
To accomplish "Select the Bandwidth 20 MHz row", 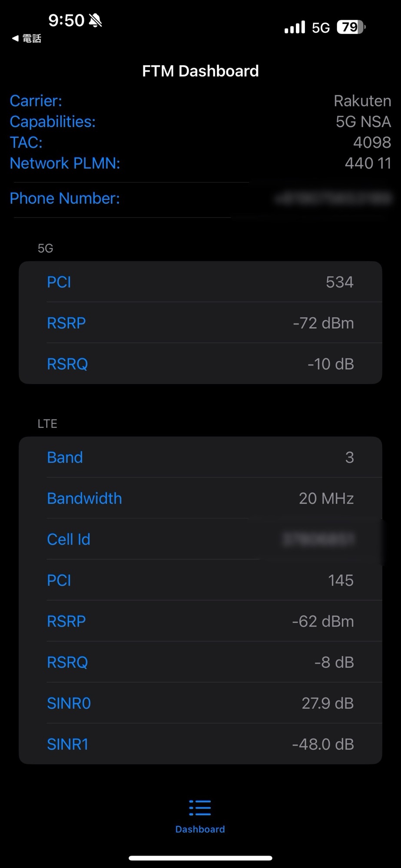I will point(200,498).
